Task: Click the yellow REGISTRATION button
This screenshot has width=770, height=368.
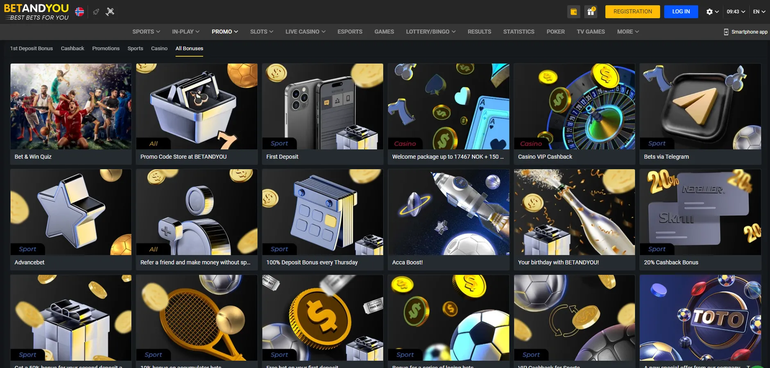Action: 632,12
